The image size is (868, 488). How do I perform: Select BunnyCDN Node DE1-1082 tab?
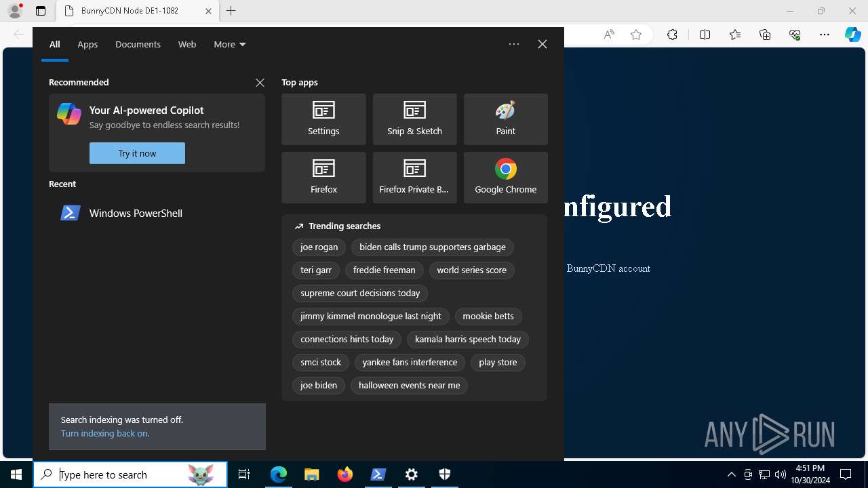(x=138, y=11)
